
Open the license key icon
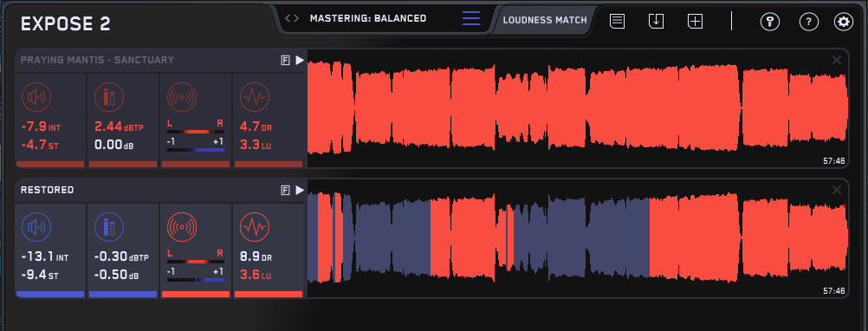pyautogui.click(x=770, y=23)
